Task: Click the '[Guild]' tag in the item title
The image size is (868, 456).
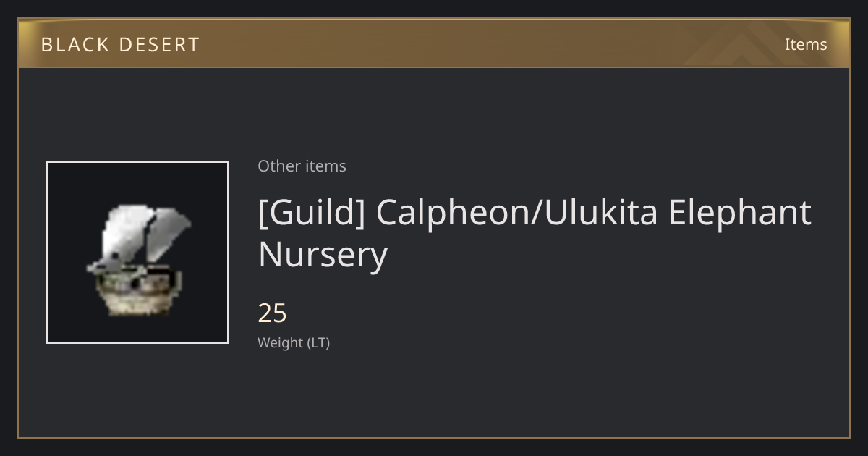Action: 312,213
